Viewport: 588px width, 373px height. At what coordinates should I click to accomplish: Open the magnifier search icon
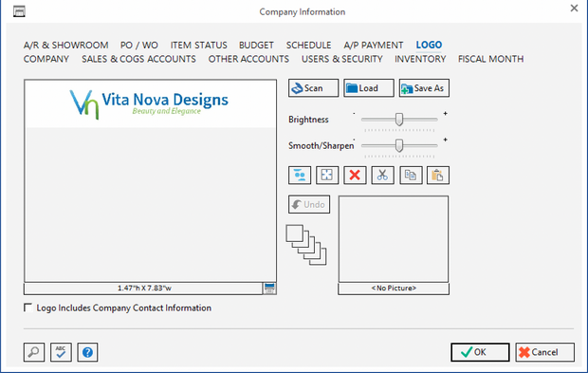34,352
